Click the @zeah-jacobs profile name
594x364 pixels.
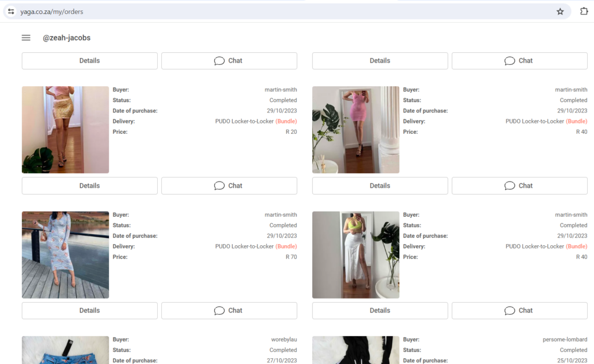(67, 38)
